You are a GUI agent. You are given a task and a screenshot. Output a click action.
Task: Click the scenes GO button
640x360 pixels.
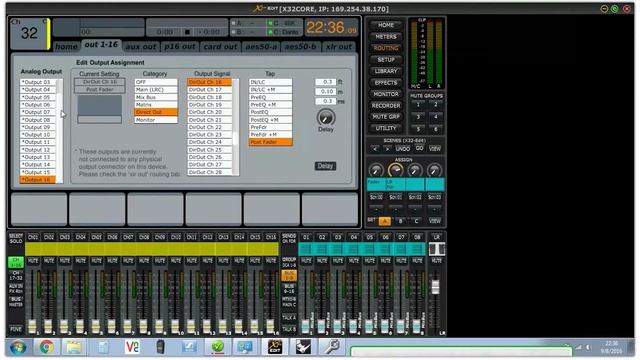click(419, 149)
